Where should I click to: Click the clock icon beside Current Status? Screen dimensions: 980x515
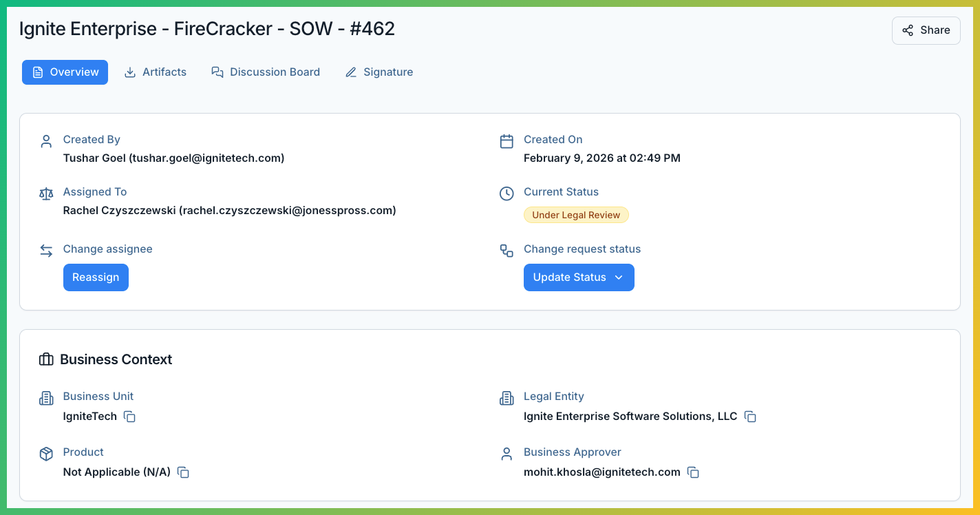click(507, 193)
